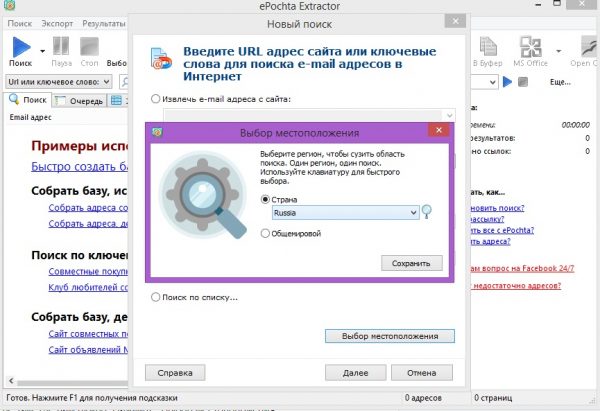Click the Стоп toolbar icon

pos(89,46)
